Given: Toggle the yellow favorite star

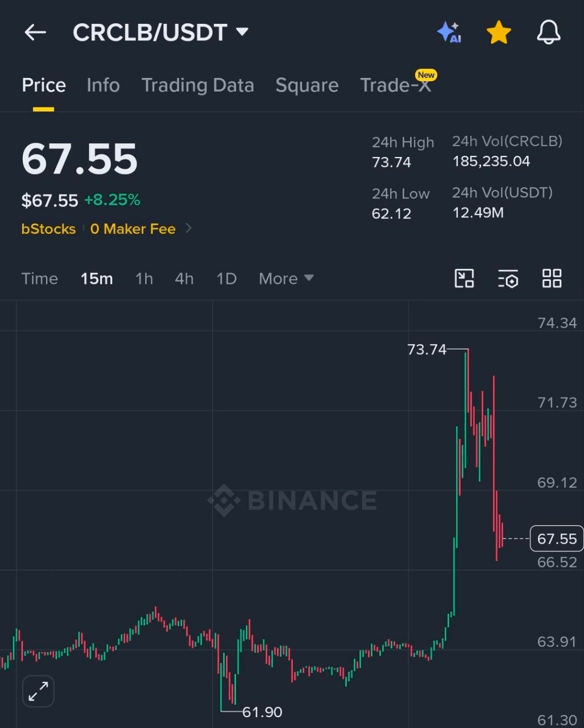Looking at the screenshot, I should pos(499,32).
